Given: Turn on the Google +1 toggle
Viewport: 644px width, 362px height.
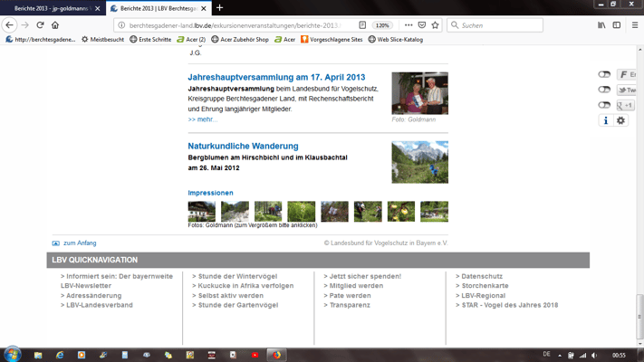Looking at the screenshot, I should (x=604, y=105).
